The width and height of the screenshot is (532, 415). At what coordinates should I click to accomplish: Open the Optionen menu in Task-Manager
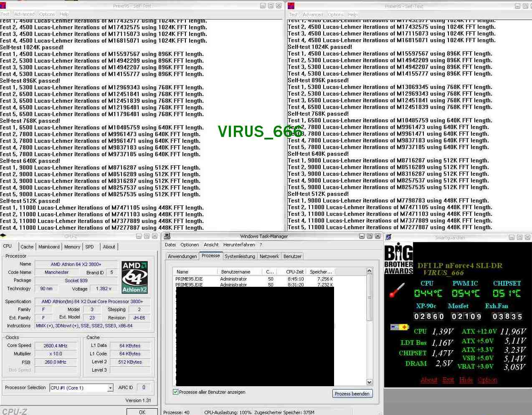point(190,245)
